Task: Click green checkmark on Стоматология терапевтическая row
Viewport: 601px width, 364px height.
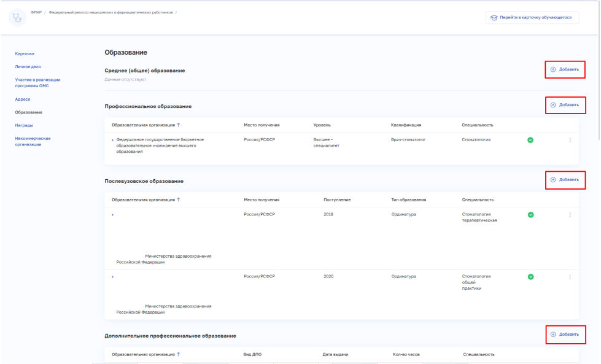Action: coord(530,215)
